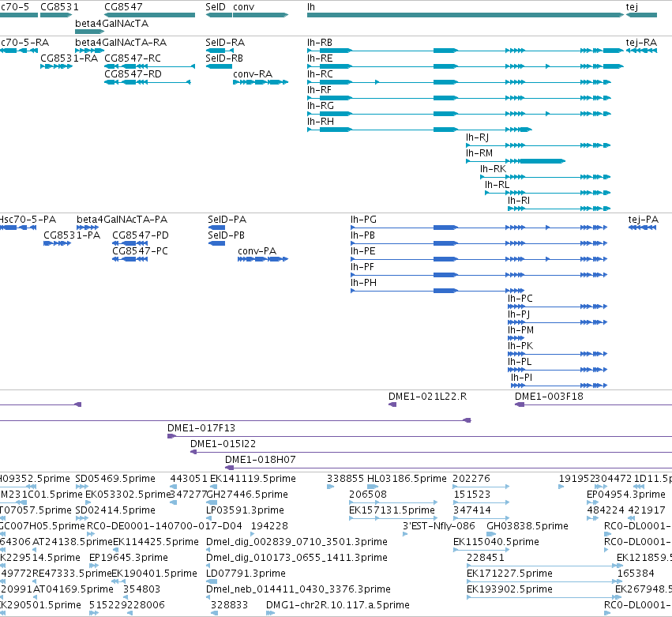Click the tej gene label
The image size is (672, 617).
click(x=632, y=7)
